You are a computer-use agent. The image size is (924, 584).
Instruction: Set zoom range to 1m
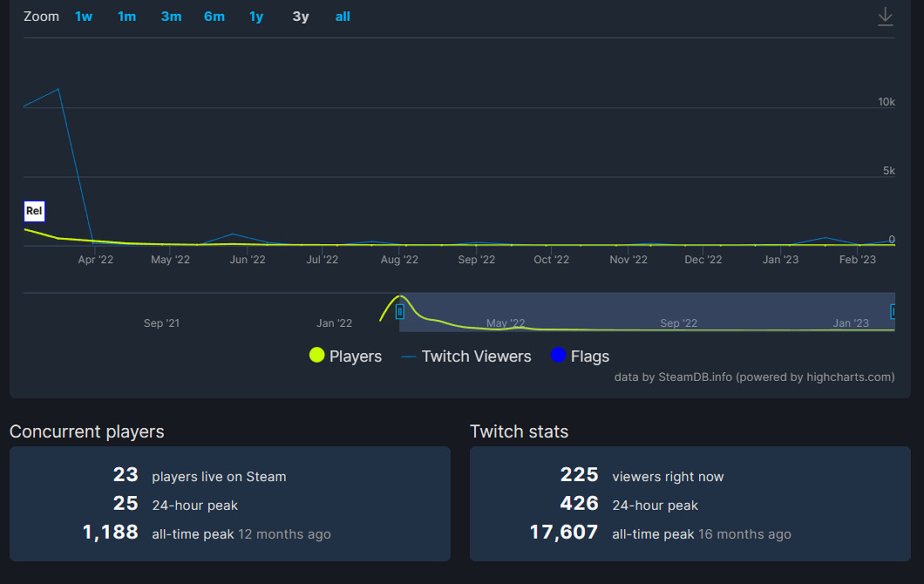point(127,17)
